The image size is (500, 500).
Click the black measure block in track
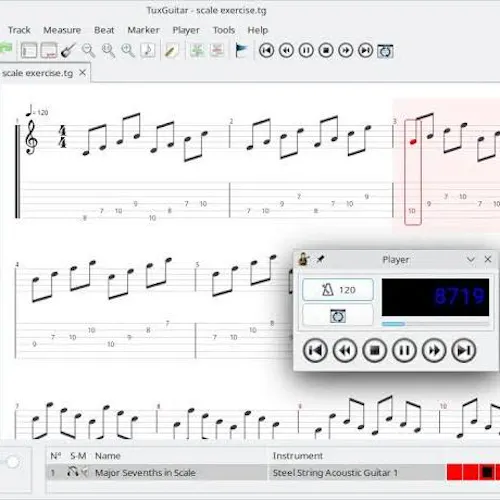click(x=487, y=472)
